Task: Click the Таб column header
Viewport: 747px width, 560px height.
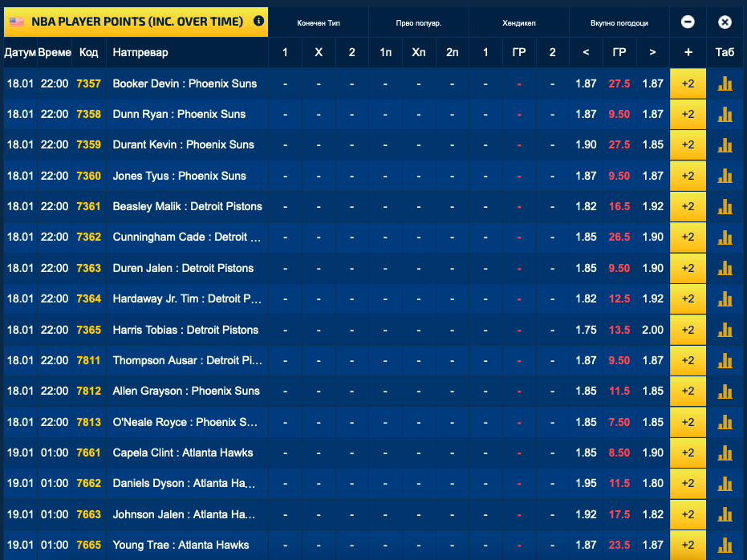Action: (725, 52)
